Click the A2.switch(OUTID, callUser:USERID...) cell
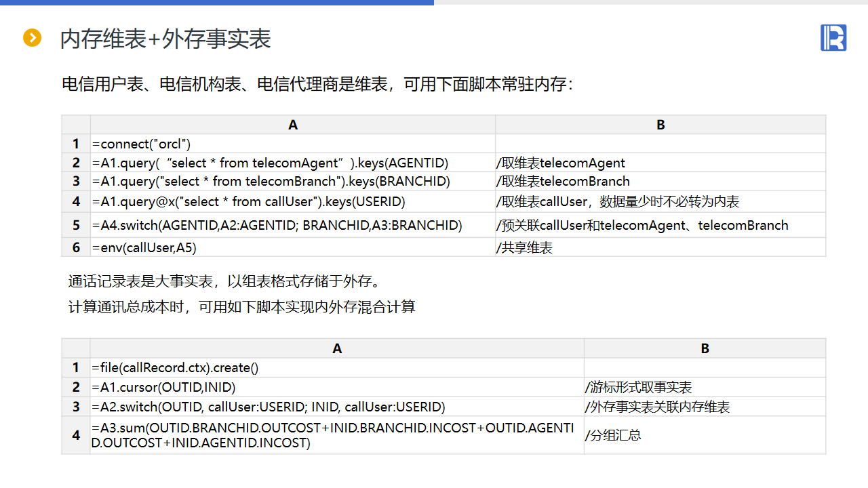The image size is (868, 488). click(x=337, y=407)
